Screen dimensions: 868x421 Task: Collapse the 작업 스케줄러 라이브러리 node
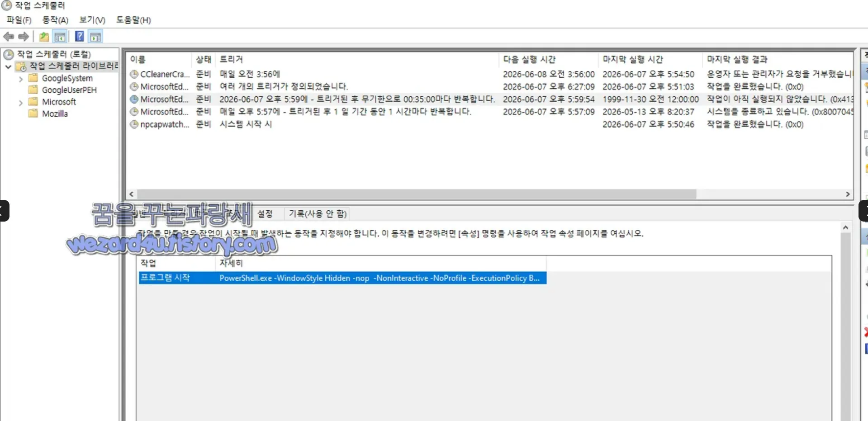8,66
